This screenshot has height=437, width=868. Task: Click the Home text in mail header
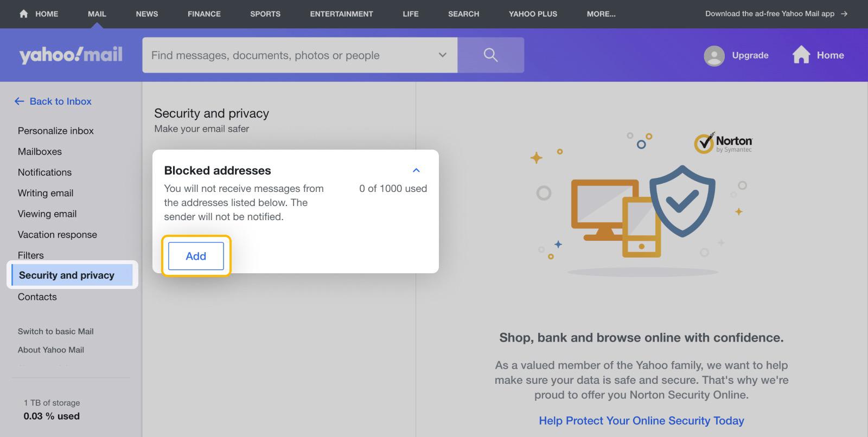pyautogui.click(x=830, y=55)
